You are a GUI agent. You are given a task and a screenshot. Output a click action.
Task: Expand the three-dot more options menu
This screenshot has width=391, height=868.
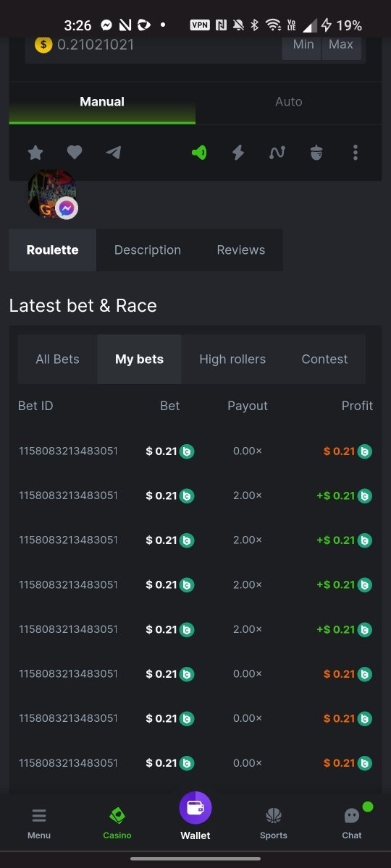tap(356, 153)
